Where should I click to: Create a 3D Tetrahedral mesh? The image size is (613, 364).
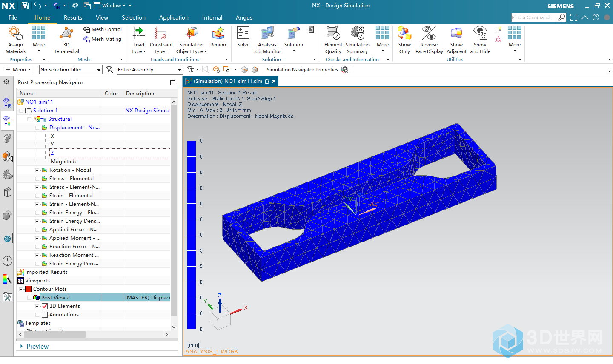point(66,40)
